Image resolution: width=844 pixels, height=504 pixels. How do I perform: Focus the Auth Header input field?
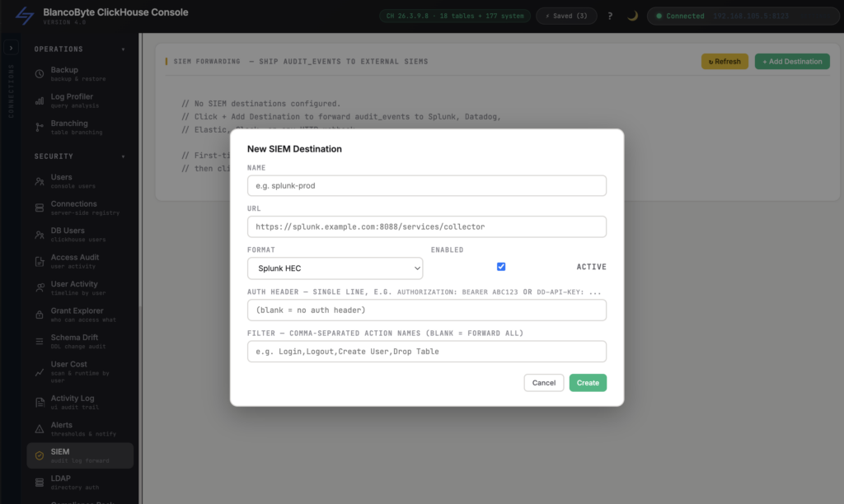427,310
